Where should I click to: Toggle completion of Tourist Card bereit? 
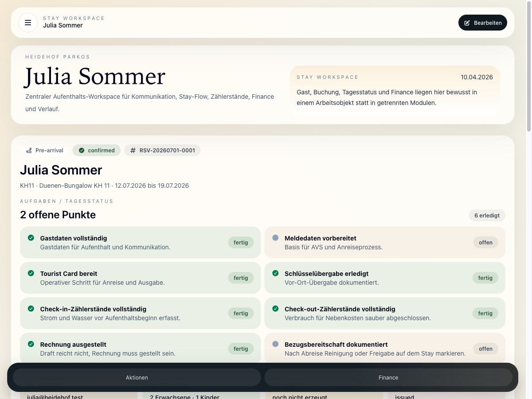(31, 273)
